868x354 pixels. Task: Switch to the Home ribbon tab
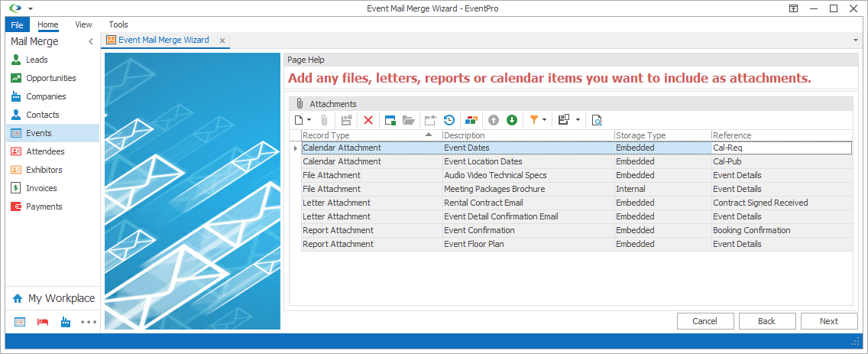[48, 24]
